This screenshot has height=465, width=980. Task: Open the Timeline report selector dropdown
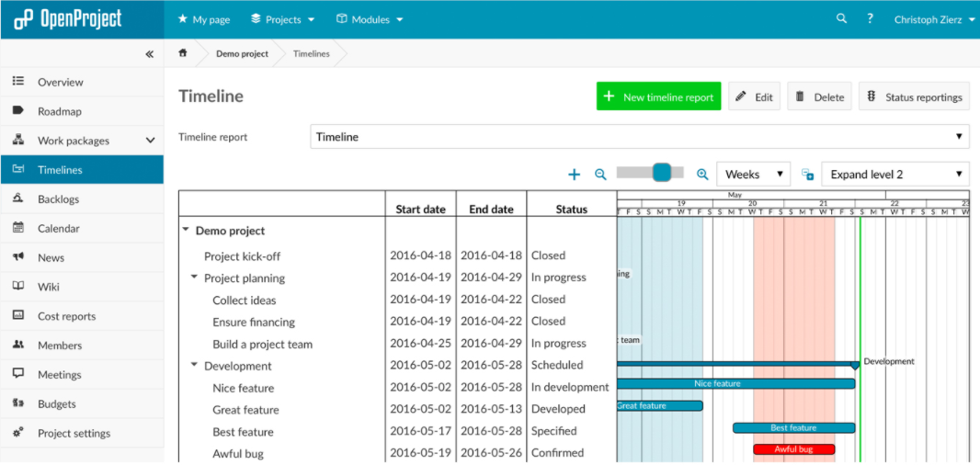coord(639,137)
